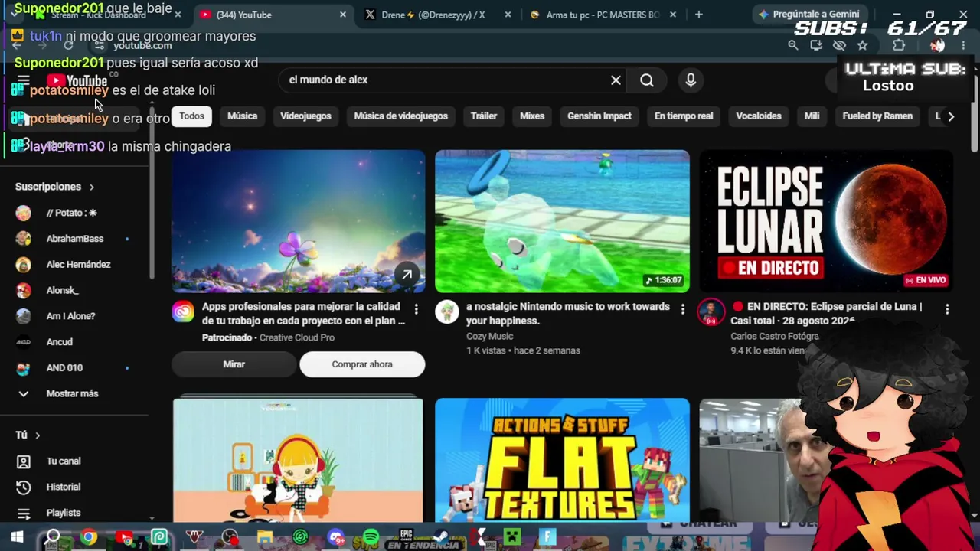Open File Explorer from the taskbar
Image resolution: width=980 pixels, height=551 pixels.
tap(265, 537)
